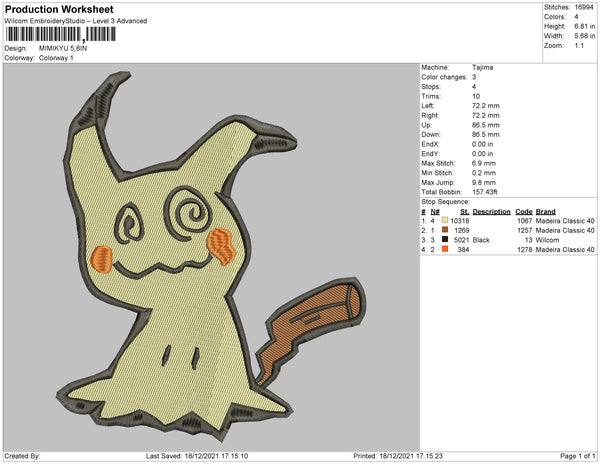Click the stitch count "10318" in row 1

pyautogui.click(x=460, y=221)
